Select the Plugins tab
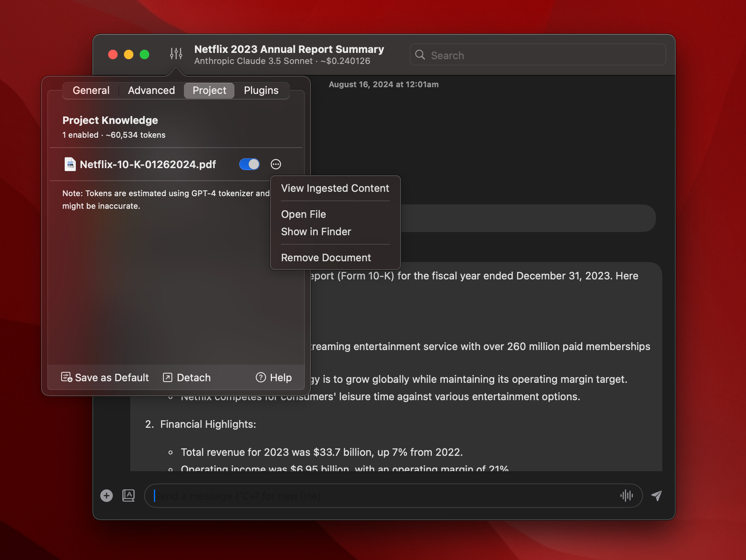The height and width of the screenshot is (560, 746). click(261, 90)
